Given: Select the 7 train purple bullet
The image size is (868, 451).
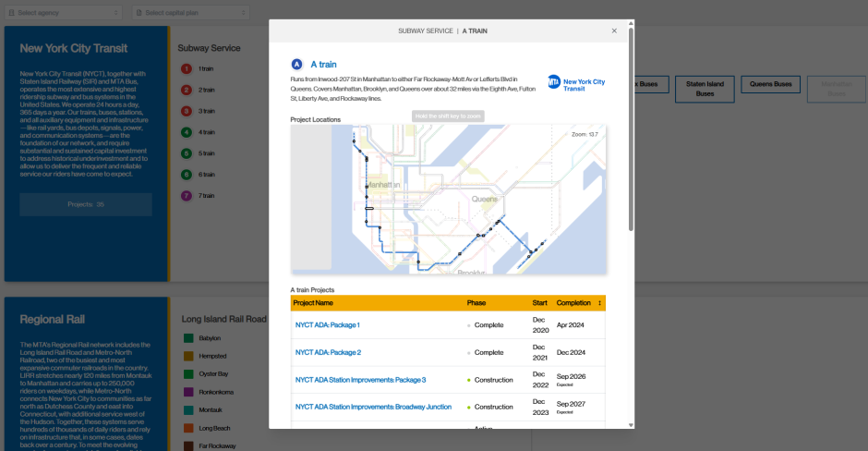Looking at the screenshot, I should pyautogui.click(x=187, y=196).
